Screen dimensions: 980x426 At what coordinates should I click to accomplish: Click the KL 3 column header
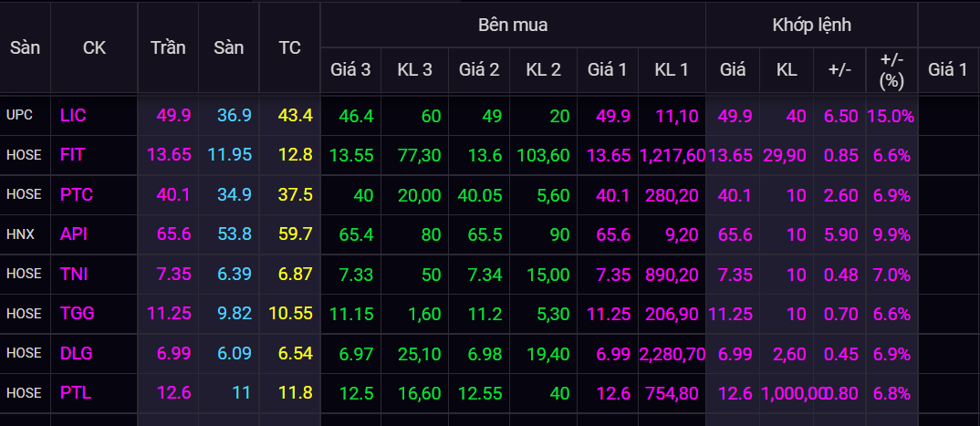414,69
